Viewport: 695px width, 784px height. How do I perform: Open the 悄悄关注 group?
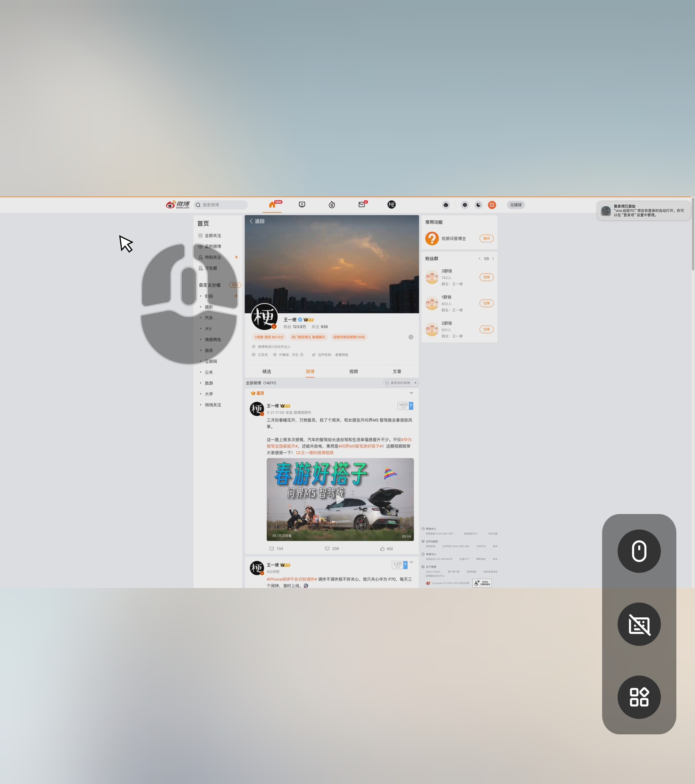(213, 405)
